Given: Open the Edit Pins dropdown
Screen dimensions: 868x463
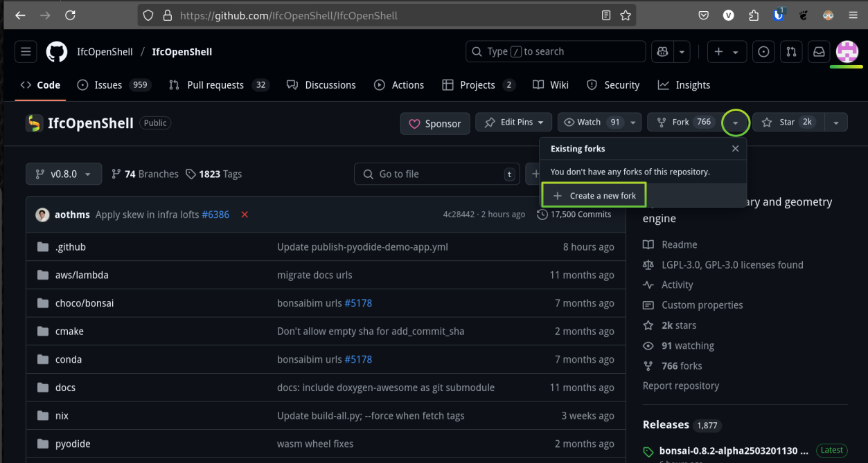Looking at the screenshot, I should (x=514, y=122).
